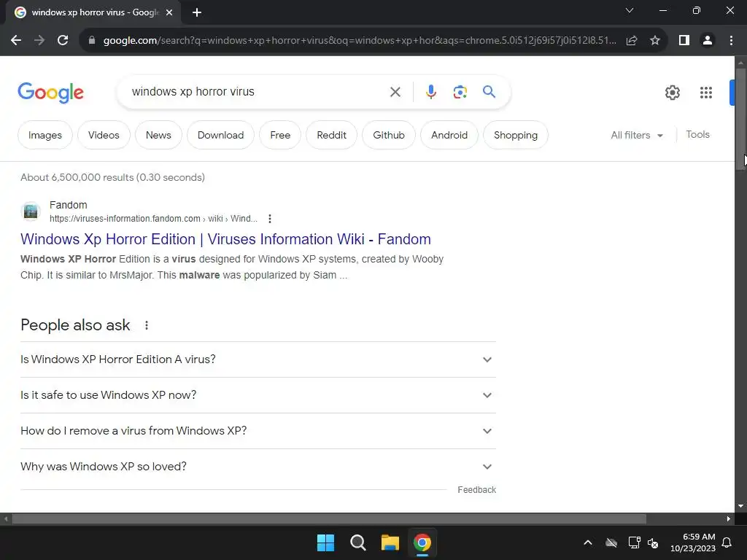Open search Tools
The height and width of the screenshot is (560, 747).
(697, 135)
